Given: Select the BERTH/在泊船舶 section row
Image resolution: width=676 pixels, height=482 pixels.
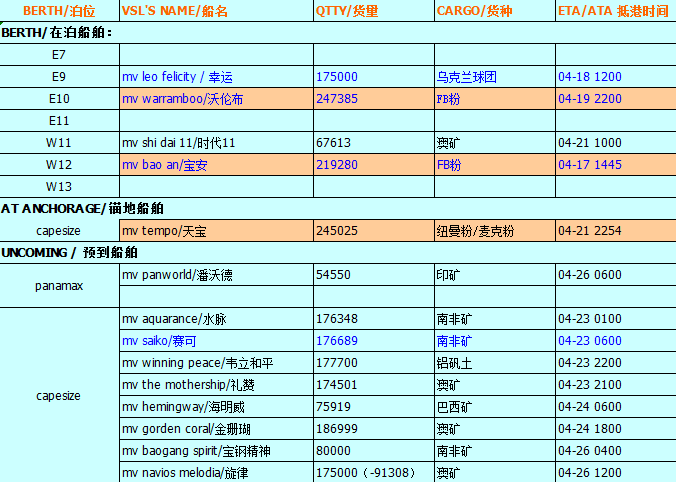Looking at the screenshot, I should pyautogui.click(x=338, y=33).
